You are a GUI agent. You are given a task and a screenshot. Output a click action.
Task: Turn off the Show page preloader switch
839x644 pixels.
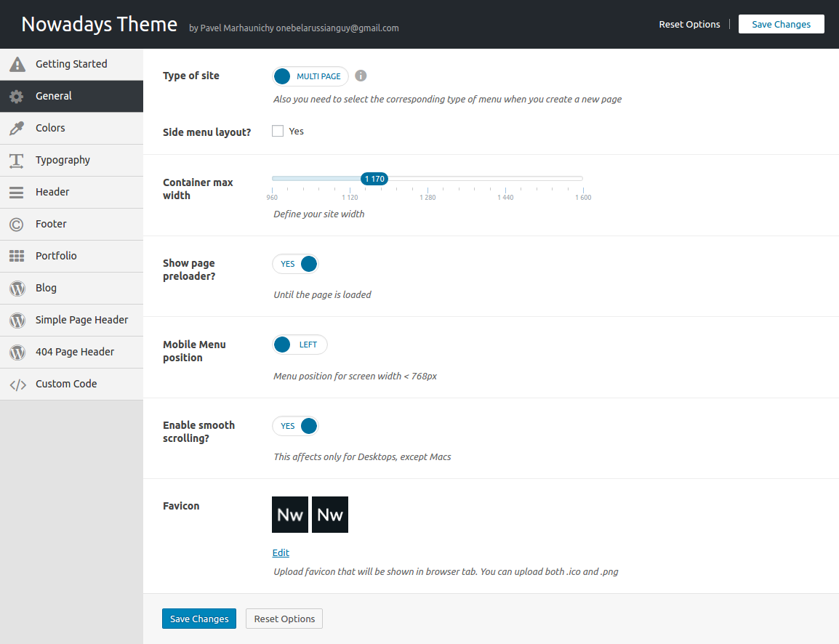[x=295, y=264]
